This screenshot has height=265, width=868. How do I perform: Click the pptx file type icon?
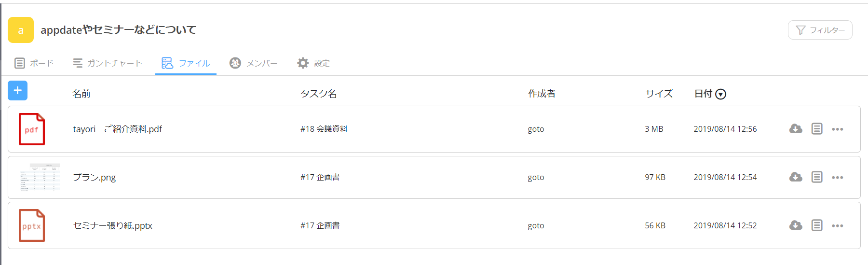32,225
